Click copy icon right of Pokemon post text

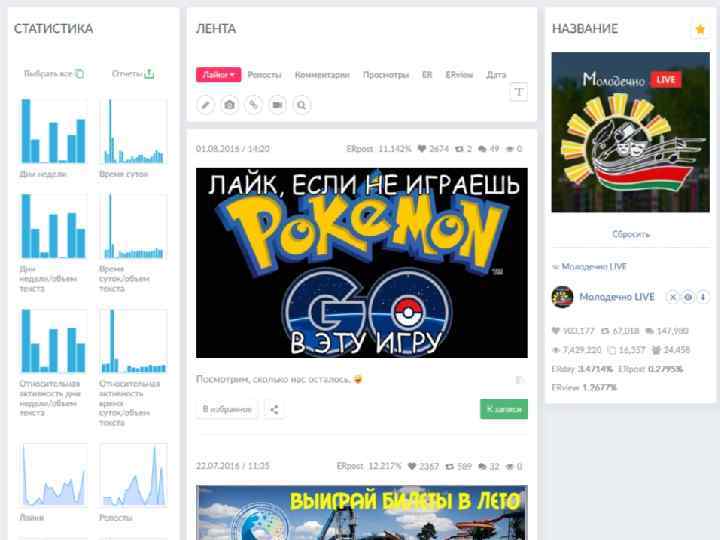519,380
